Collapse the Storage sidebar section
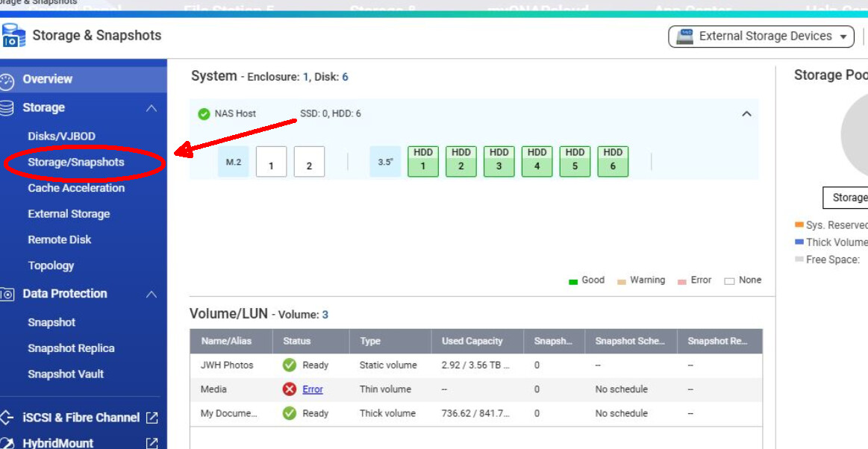The image size is (868, 449). click(152, 108)
